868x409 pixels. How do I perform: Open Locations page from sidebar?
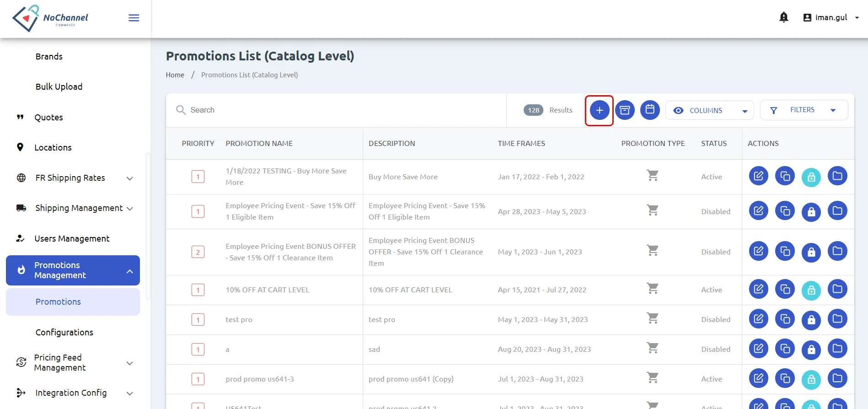[x=53, y=147]
